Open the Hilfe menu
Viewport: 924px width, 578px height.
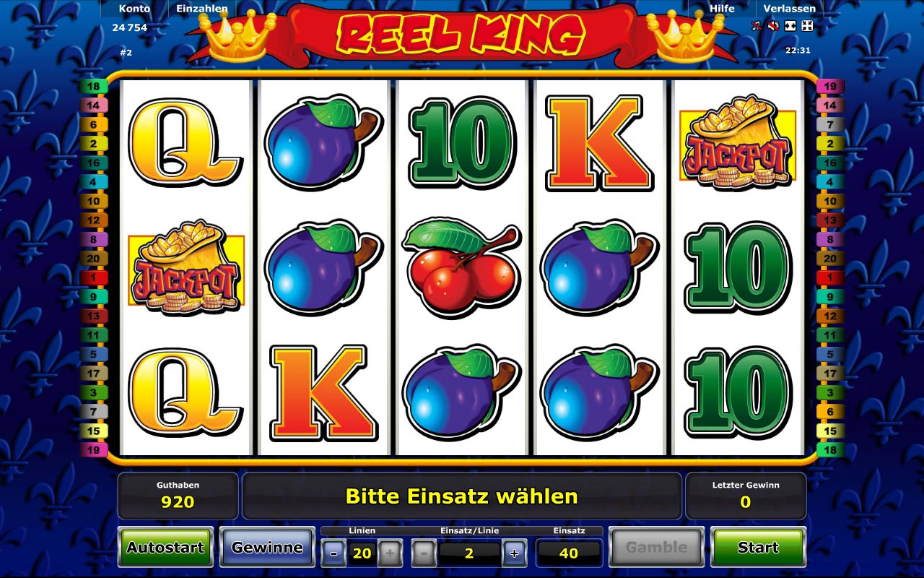(x=722, y=9)
